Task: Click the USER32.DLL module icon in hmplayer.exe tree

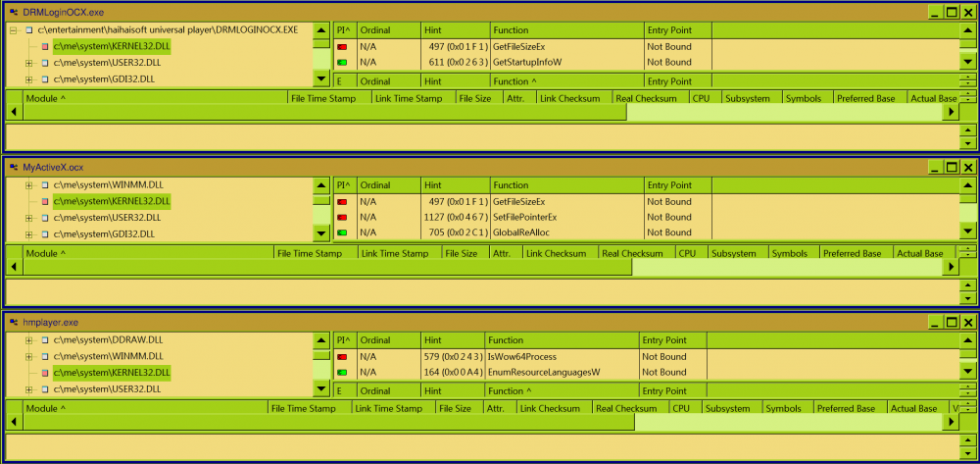Action: point(44,389)
